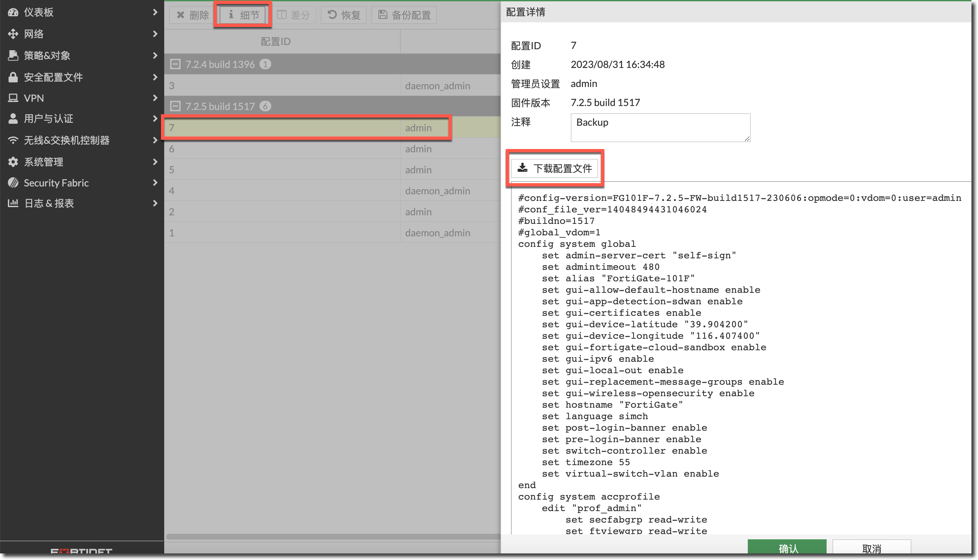Expand the User & Authentication menu arrow
Viewport: 978px width, 560px height.
(x=155, y=118)
